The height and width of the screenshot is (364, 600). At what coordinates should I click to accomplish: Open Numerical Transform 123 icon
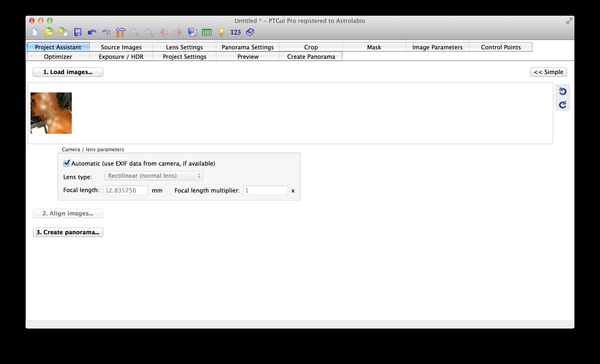point(235,32)
